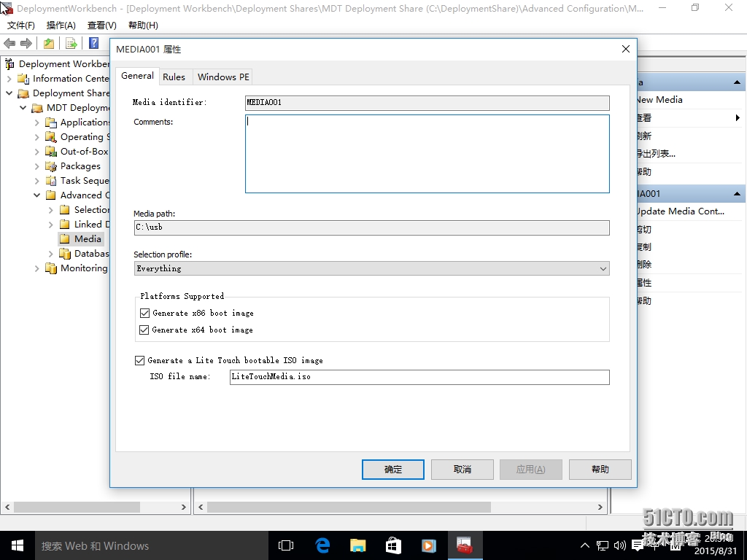Select the Database node icon

click(65, 254)
